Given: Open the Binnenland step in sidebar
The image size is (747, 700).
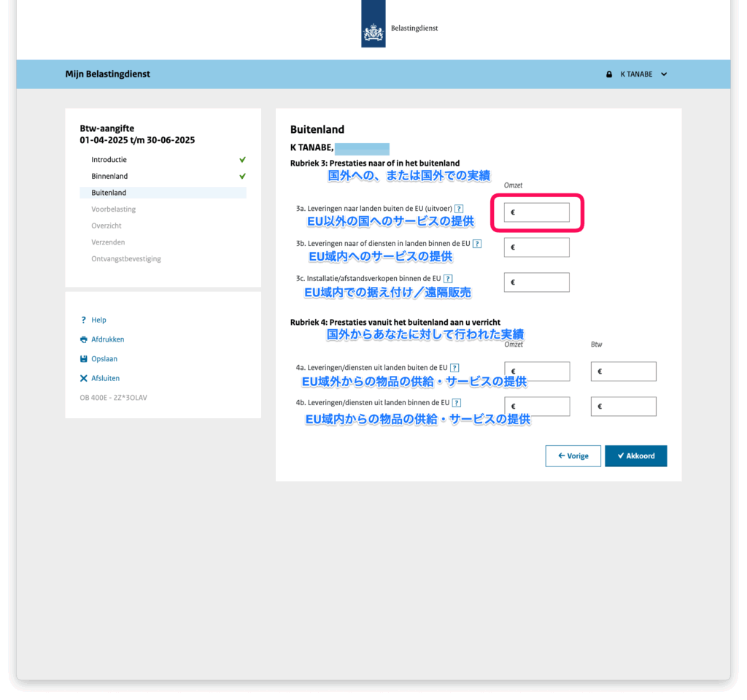Looking at the screenshot, I should 109,177.
